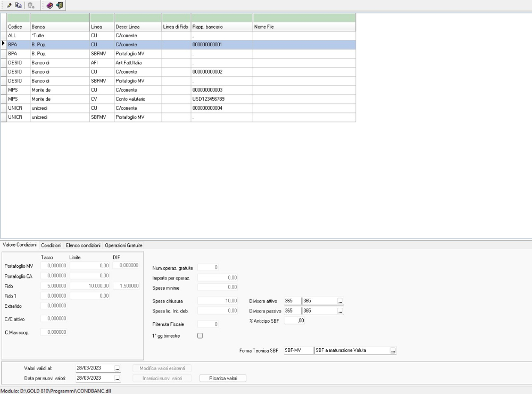Click the Ricarica valori button

(x=222, y=378)
